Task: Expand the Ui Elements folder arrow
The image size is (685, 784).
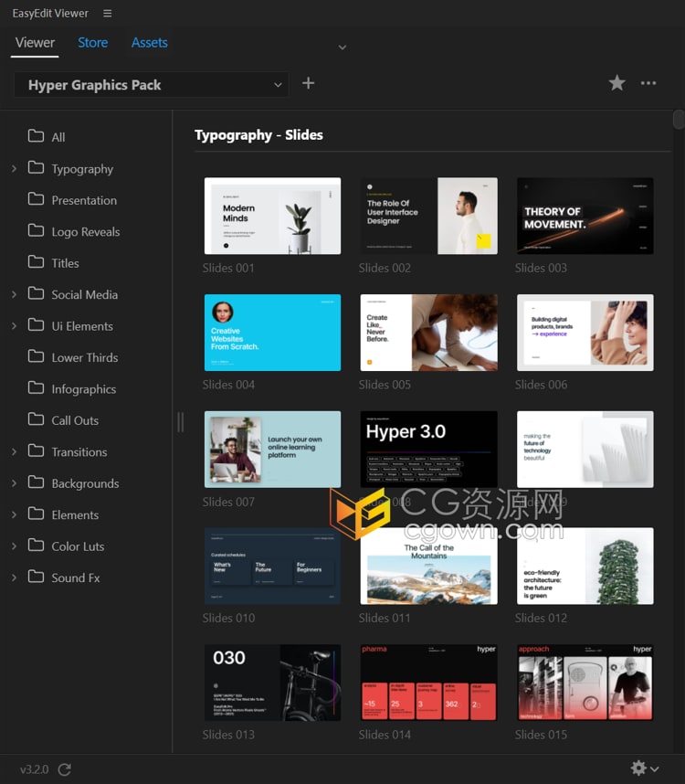Action: [14, 326]
